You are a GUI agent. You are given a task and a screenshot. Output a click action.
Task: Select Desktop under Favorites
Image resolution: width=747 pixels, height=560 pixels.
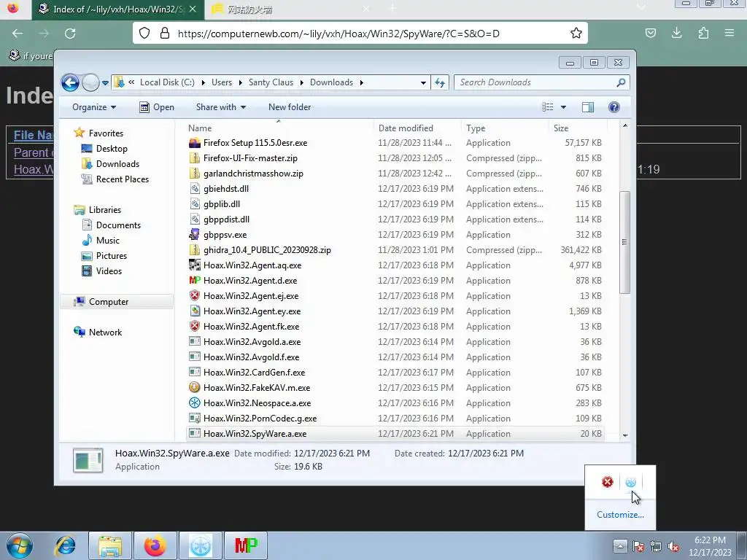[112, 149]
